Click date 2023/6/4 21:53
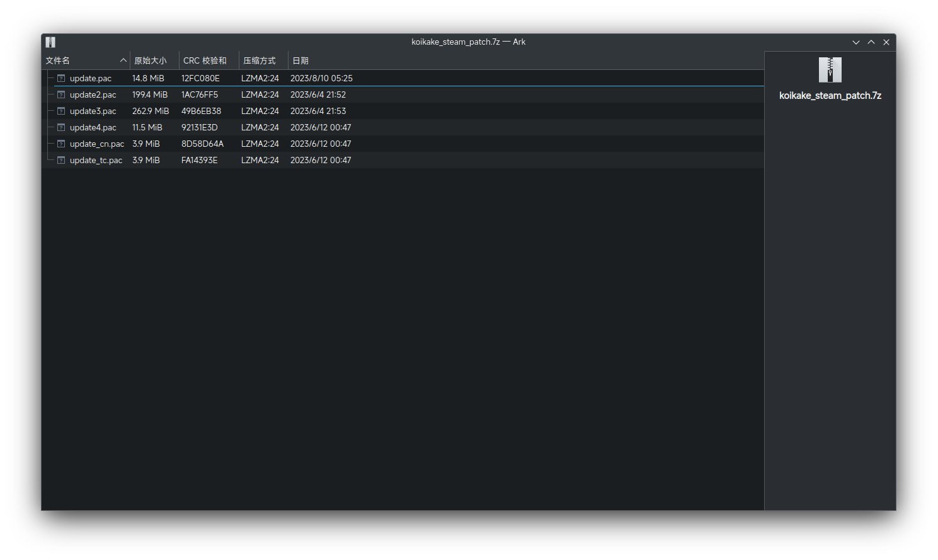This screenshot has height=560, width=938. pos(318,111)
